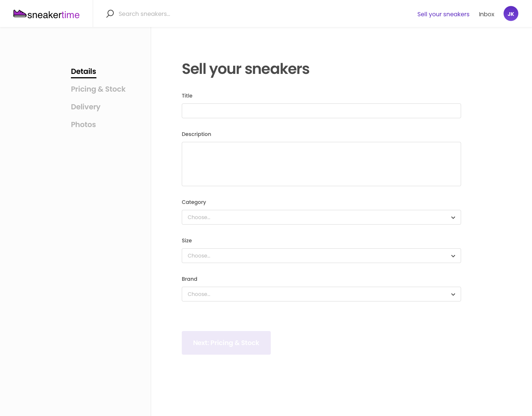
Task: Open the JK profile avatar
Action: click(x=511, y=13)
